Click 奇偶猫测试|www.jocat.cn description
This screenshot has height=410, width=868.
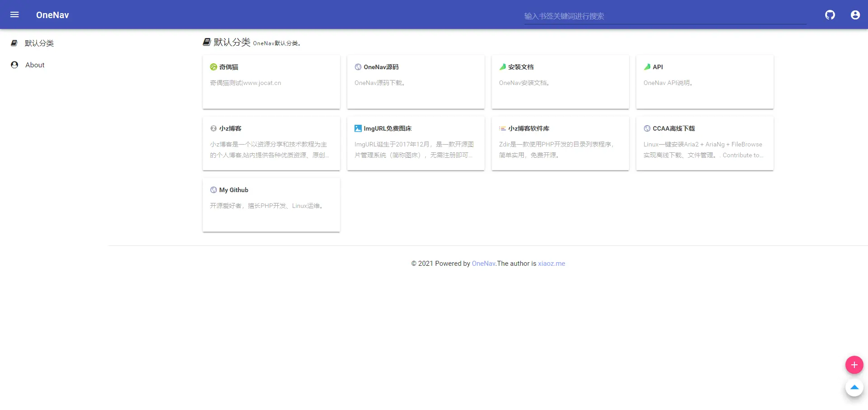pos(246,83)
